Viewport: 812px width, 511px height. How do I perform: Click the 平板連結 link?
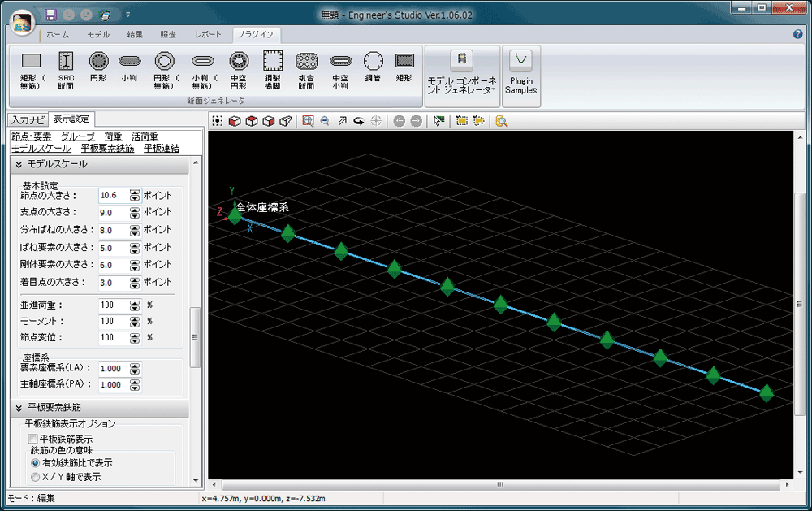pyautogui.click(x=161, y=148)
